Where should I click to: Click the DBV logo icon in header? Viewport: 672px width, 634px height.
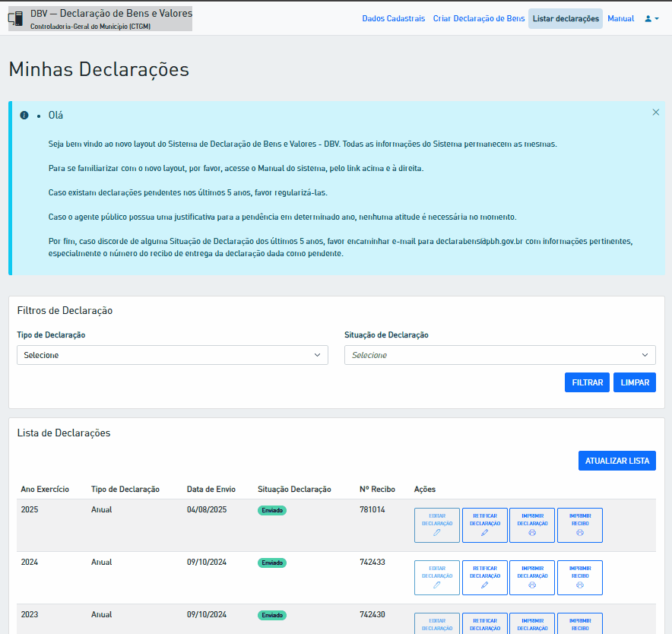[16, 19]
